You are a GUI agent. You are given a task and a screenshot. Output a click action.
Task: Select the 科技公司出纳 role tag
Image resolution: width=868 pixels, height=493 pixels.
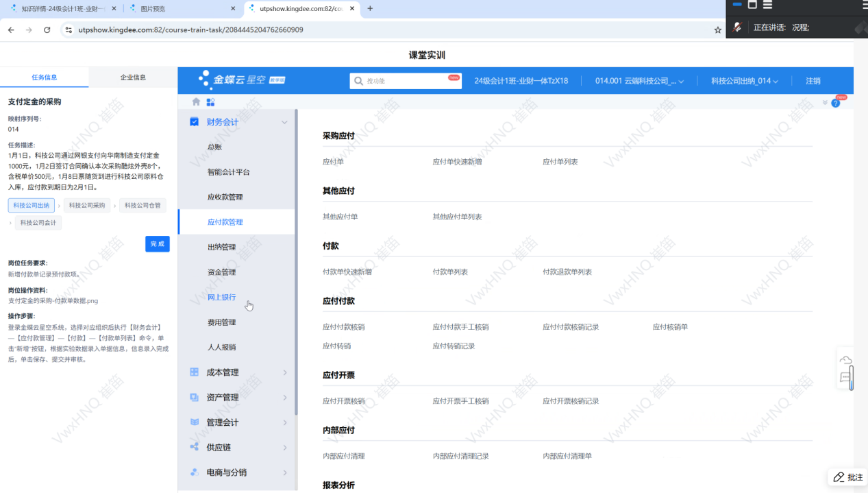tap(31, 205)
